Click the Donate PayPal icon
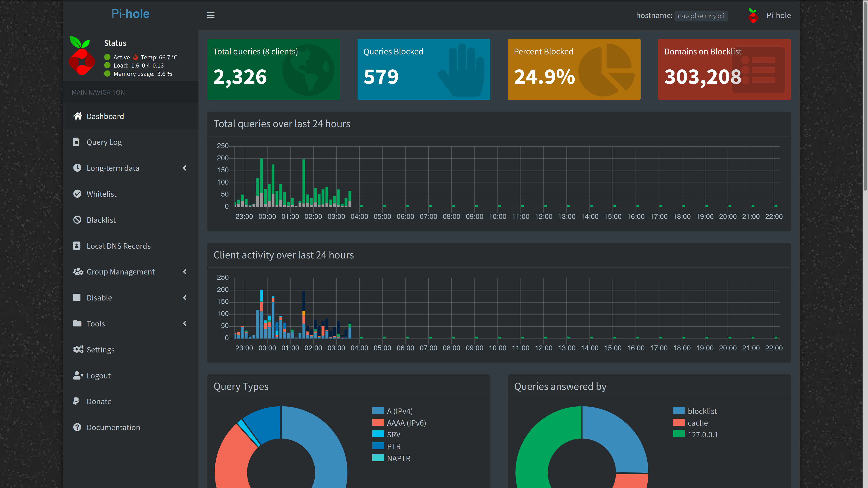This screenshot has width=868, height=488. coord(76,401)
